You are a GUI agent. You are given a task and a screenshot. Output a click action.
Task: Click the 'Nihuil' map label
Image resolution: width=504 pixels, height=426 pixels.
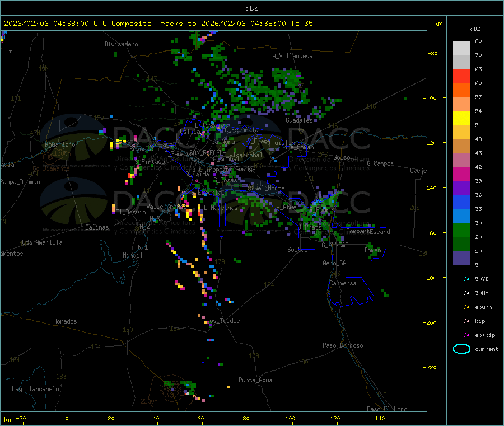pyautogui.click(x=132, y=255)
